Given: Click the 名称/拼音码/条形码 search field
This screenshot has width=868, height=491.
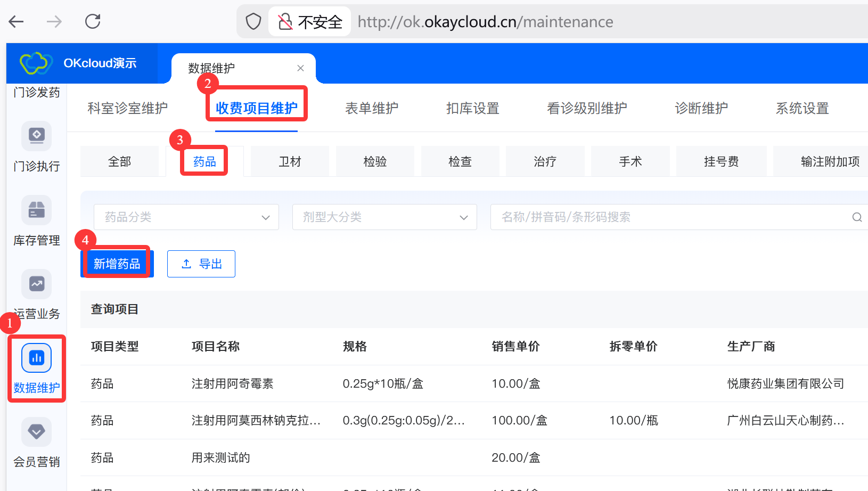Looking at the screenshot, I should click(x=671, y=217).
